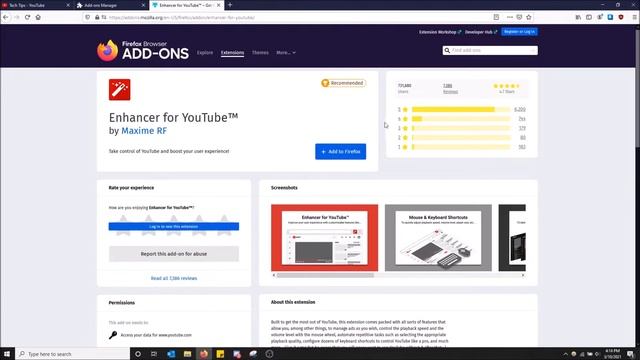Screen dimensions: 640x360
Task: Open the Extensions section
Action: [232, 53]
